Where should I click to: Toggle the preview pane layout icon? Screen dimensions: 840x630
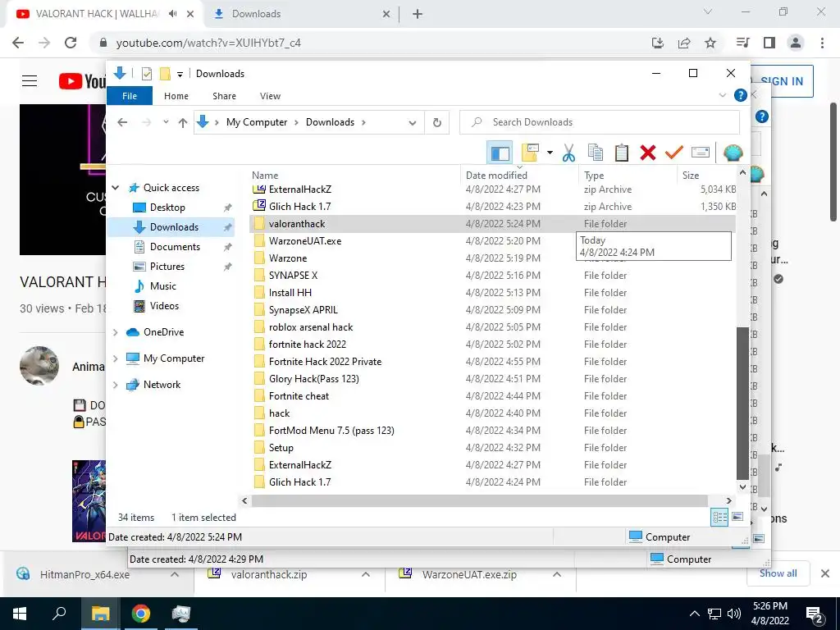[500, 153]
